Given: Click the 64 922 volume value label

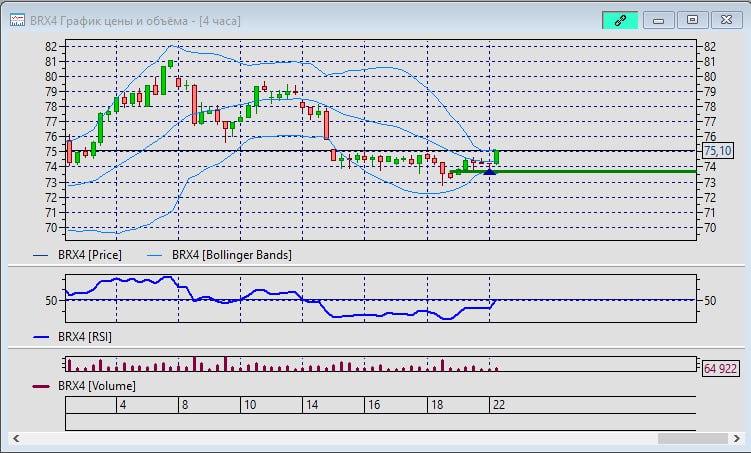Looking at the screenshot, I should (x=720, y=368).
